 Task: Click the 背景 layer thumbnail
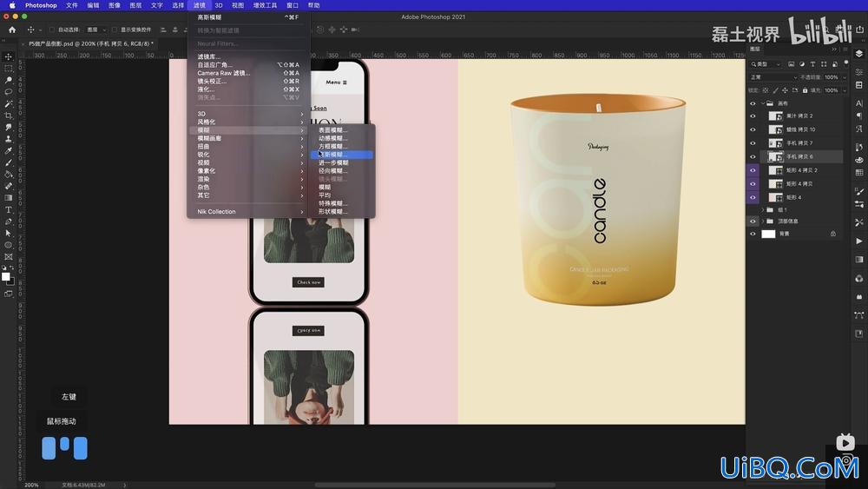(x=768, y=234)
